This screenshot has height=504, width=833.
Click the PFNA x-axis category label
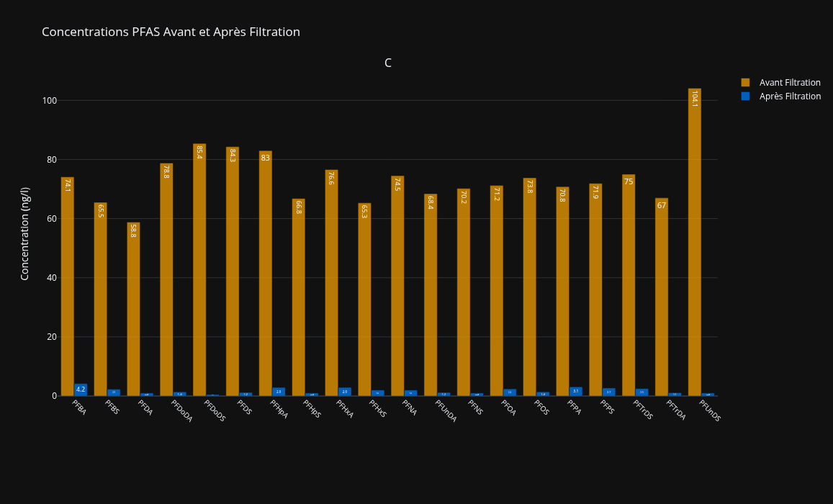(410, 408)
